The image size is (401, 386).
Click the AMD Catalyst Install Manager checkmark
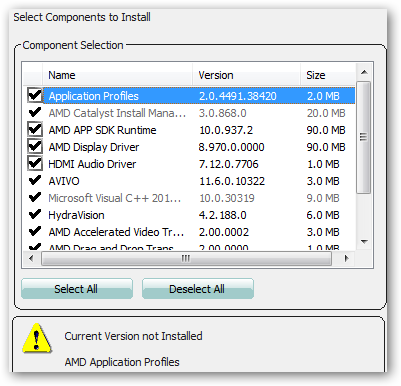[35, 112]
